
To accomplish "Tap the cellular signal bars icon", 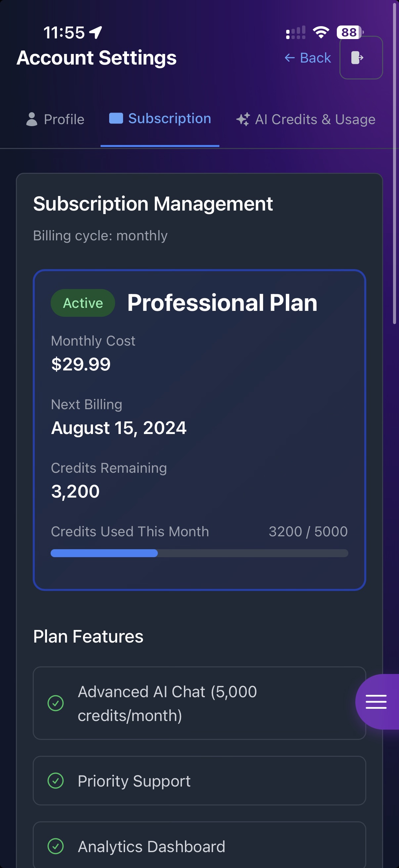I will [x=296, y=33].
